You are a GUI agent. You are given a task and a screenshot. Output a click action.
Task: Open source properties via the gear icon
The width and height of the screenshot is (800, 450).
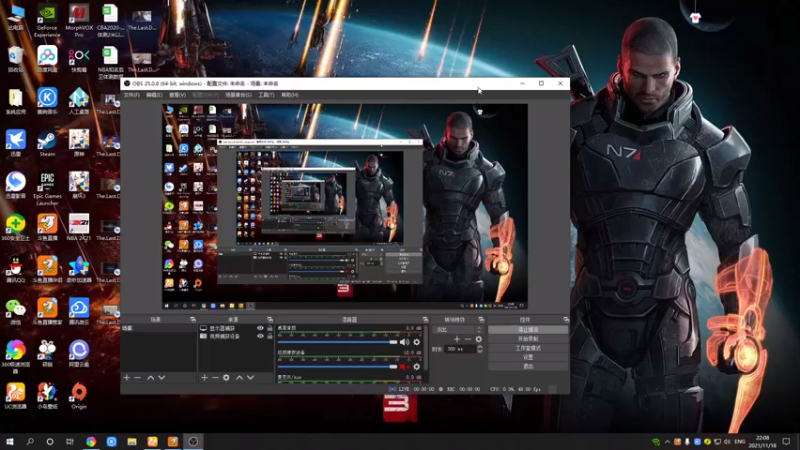[226, 378]
